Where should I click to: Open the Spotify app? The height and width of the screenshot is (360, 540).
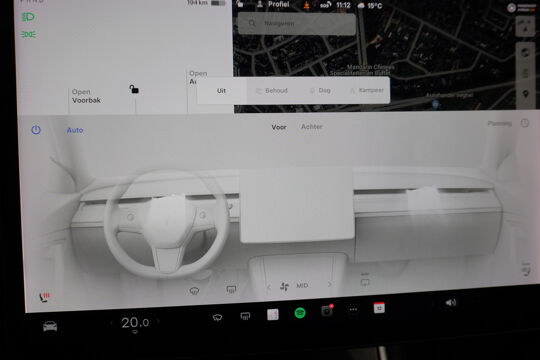(x=300, y=313)
